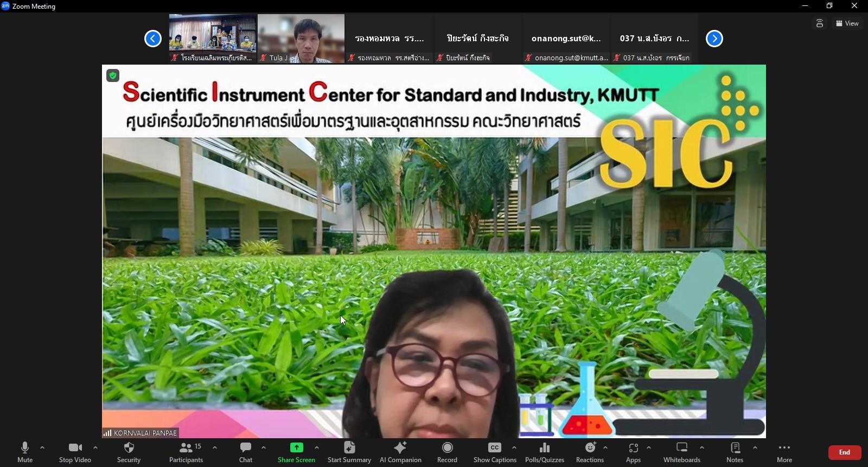
Task: Open video options arrow next to Stop Video
Action: pos(95,448)
